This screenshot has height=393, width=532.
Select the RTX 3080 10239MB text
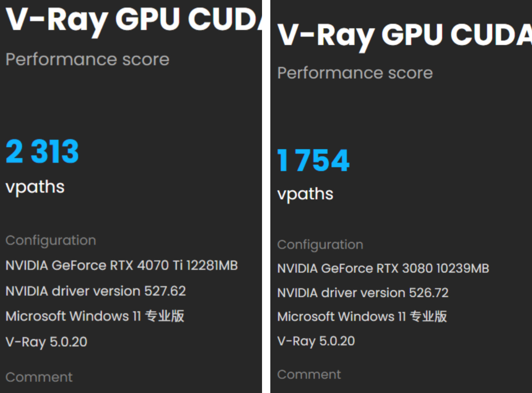(383, 268)
